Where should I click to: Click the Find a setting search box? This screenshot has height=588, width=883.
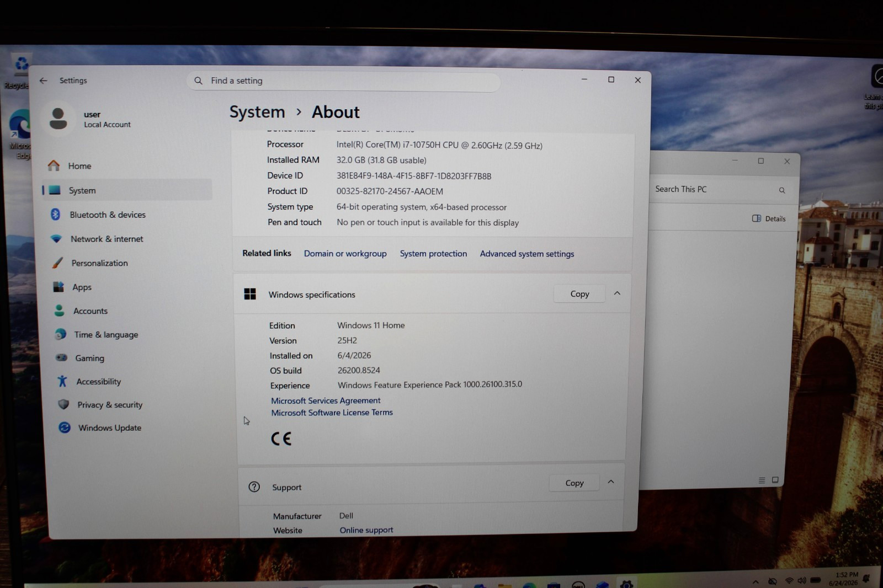343,81
